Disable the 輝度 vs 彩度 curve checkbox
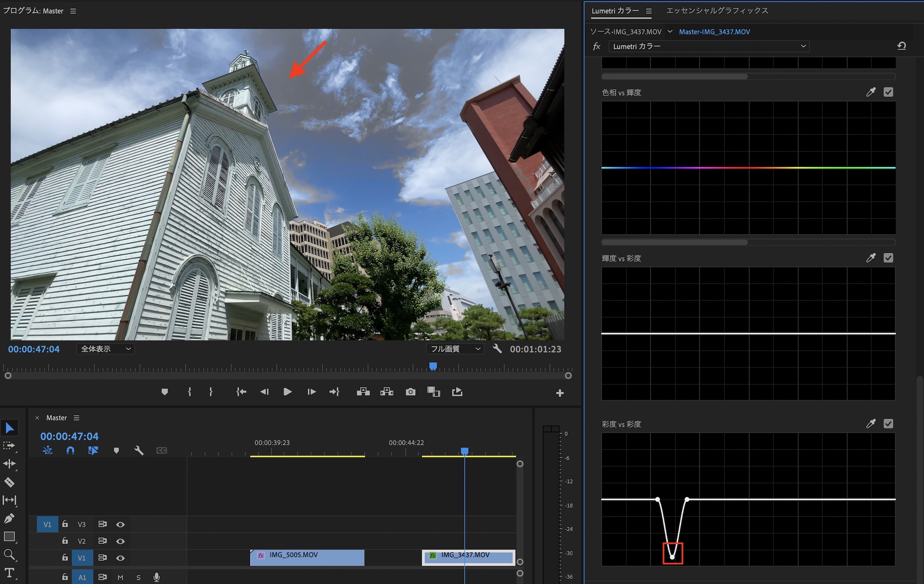Screen dimensions: 924x584 (x=888, y=258)
